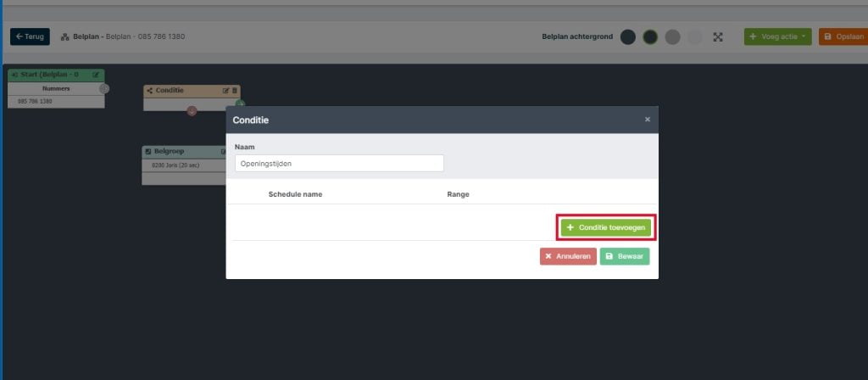Edit the Conditie node via its pencil icon
868x380 pixels.
tap(225, 90)
